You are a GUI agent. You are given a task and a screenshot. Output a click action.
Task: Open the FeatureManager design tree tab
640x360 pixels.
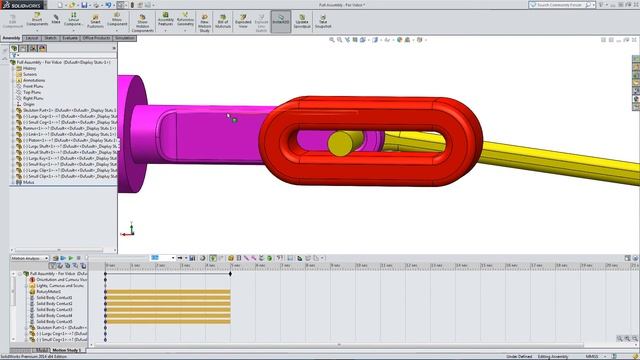[14, 48]
